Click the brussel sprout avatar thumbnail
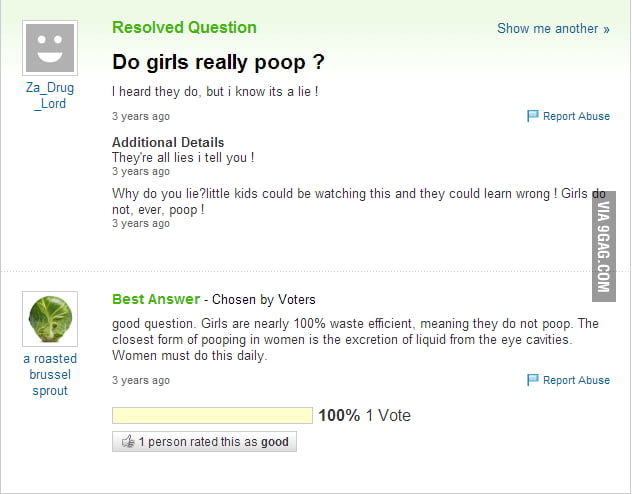Screen dimensions: 632x494 tap(49, 319)
